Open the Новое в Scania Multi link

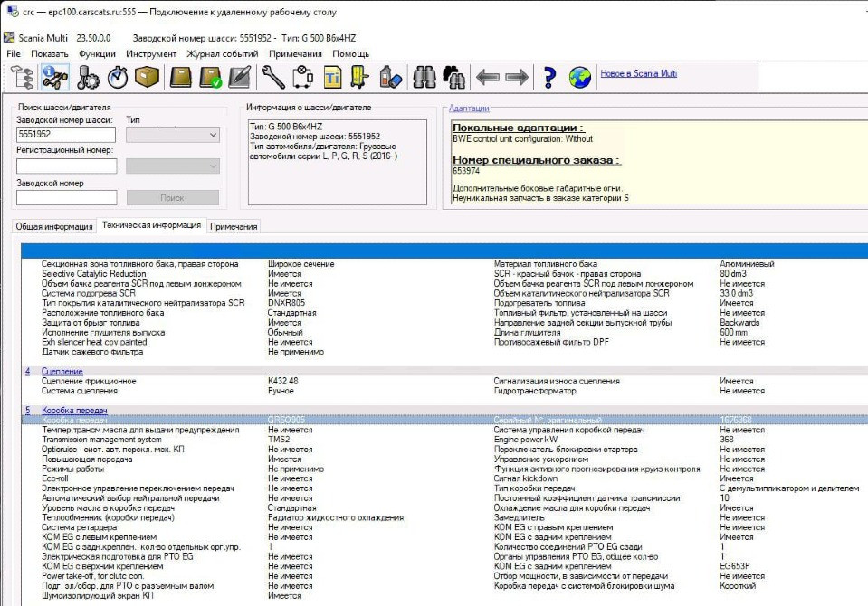tap(638, 74)
